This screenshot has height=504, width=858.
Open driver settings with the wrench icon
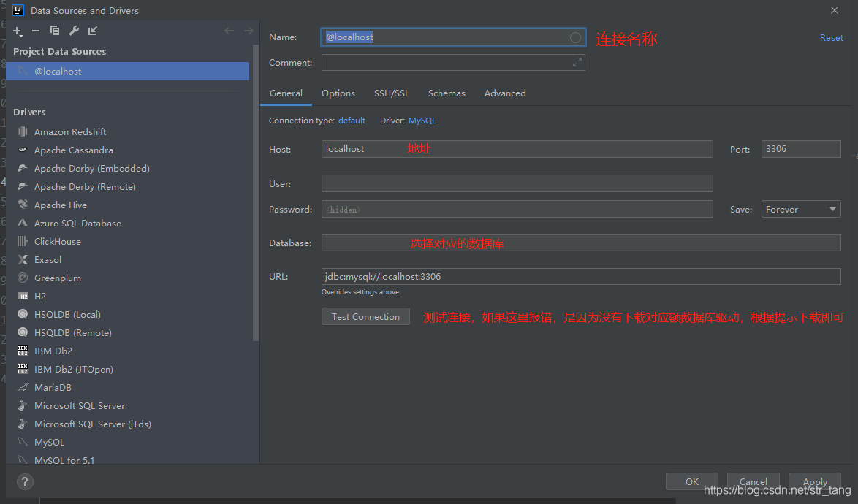coord(74,31)
